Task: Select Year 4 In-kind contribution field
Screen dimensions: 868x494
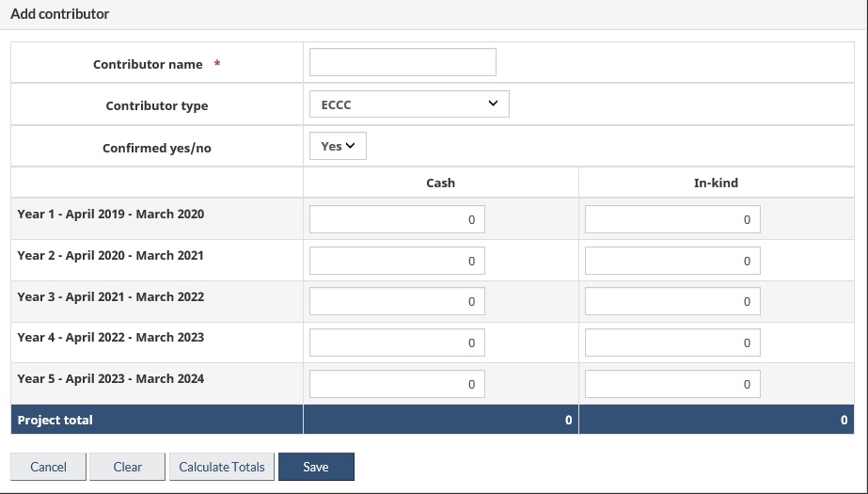Action: [x=671, y=343]
